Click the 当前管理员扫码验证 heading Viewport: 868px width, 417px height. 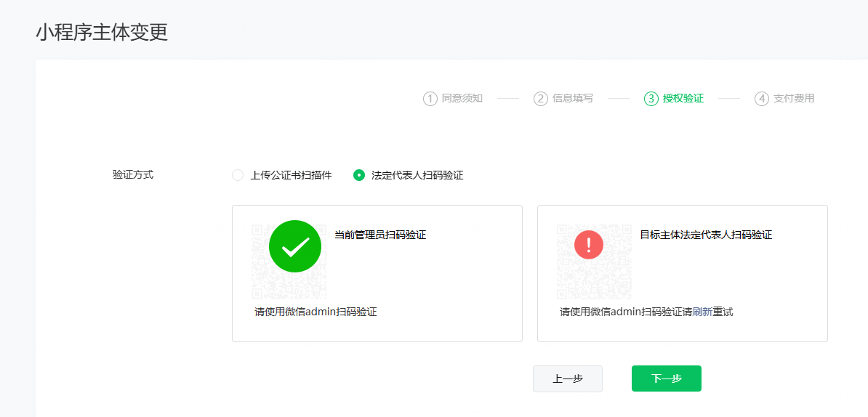[x=380, y=235]
